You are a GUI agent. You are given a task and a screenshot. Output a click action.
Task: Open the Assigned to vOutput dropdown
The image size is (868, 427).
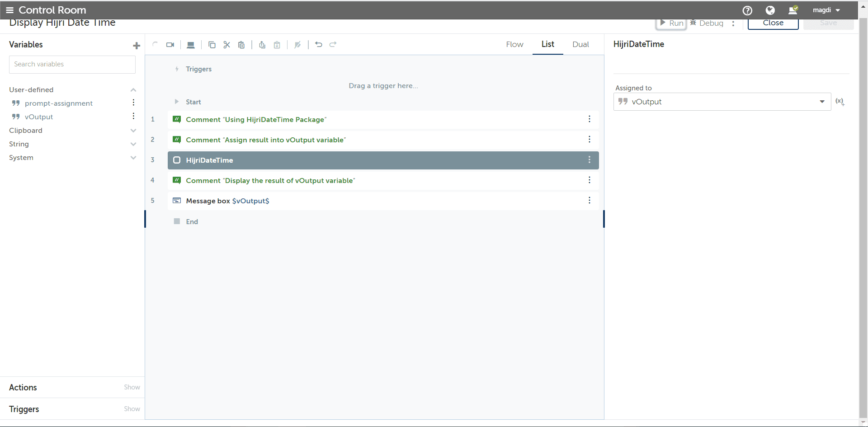pyautogui.click(x=722, y=102)
